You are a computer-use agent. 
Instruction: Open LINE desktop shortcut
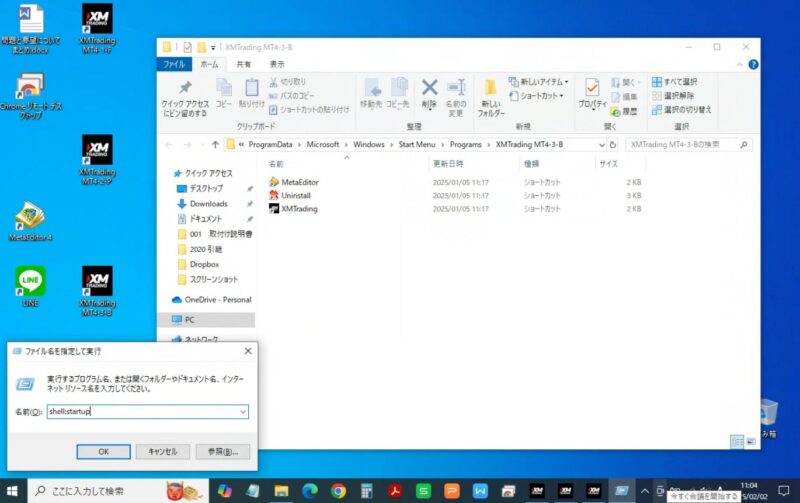click(31, 286)
